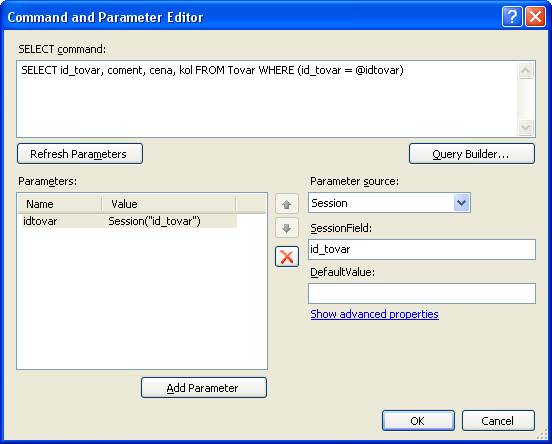This screenshot has width=552, height=444.
Task: Click the Name column header
Action: point(60,204)
